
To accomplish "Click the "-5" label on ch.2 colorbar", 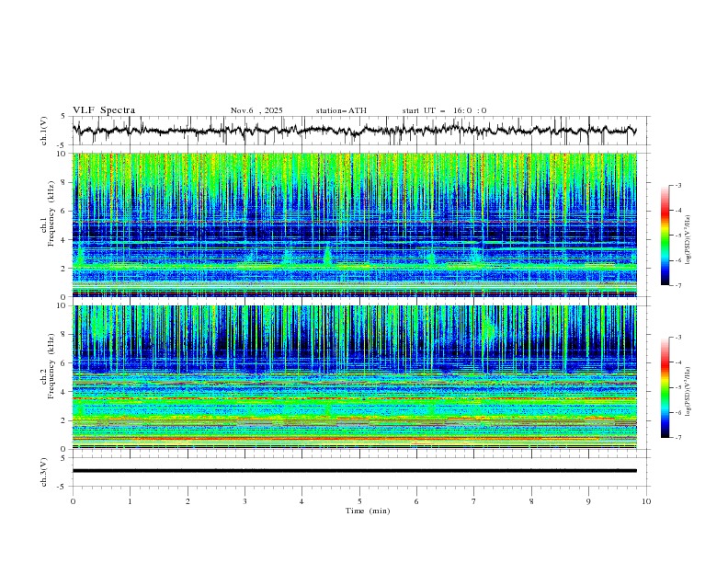I will point(677,387).
